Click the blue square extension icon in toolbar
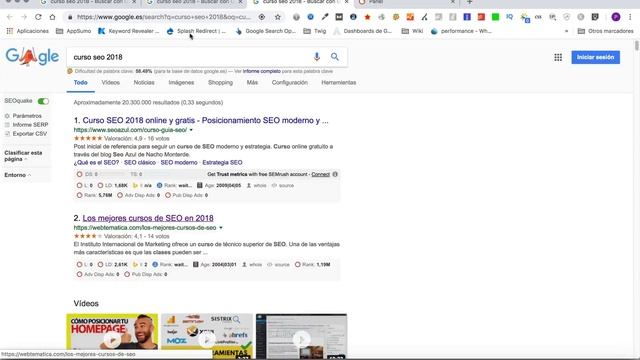The width and height of the screenshot is (640, 360). [x=467, y=17]
